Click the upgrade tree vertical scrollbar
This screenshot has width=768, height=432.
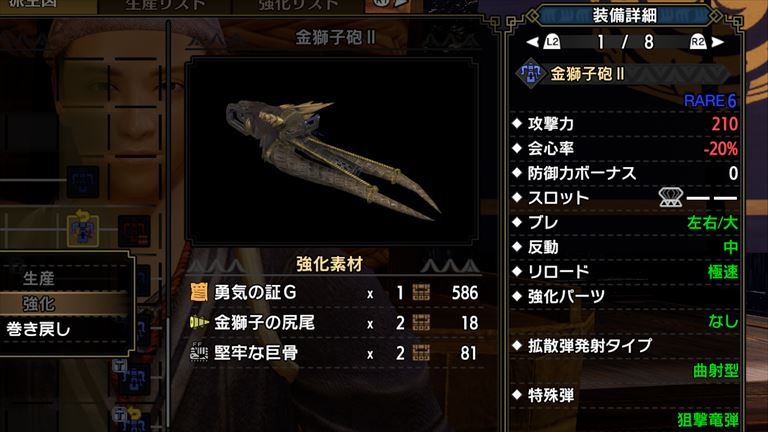click(169, 225)
